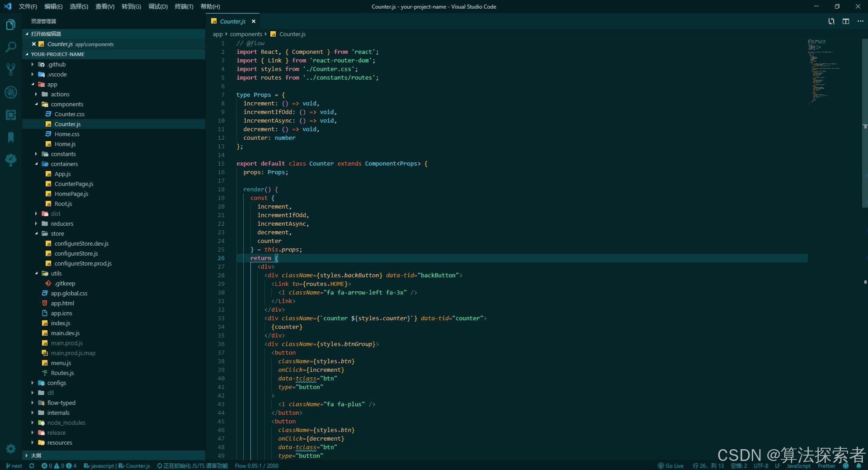The image size is (868, 470).
Task: Click the code minimap preview
Action: (825, 72)
